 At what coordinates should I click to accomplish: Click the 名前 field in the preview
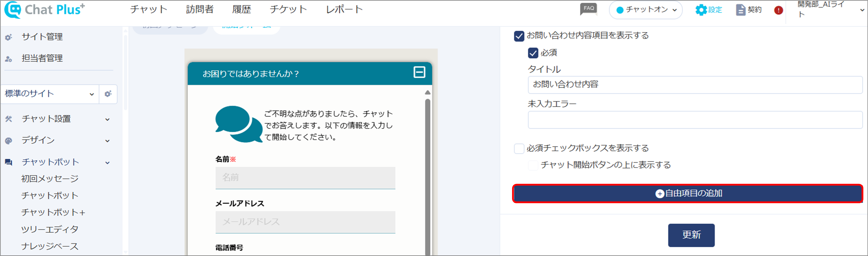pos(305,178)
